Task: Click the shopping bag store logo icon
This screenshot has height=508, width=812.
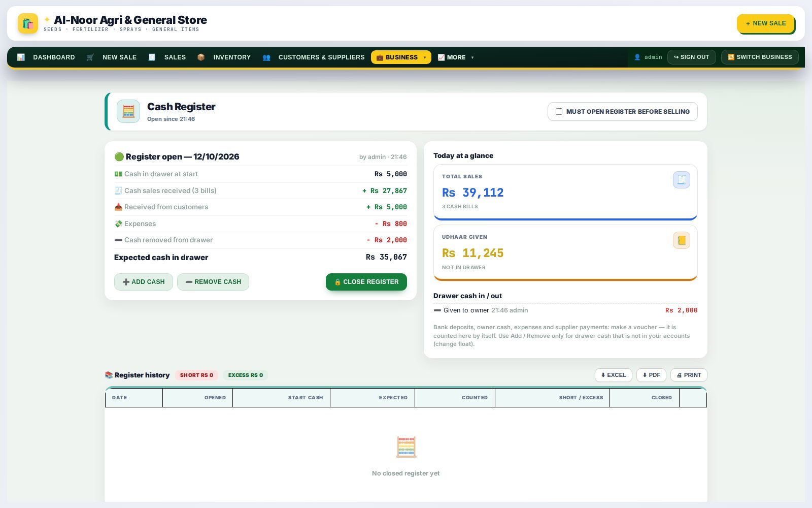Action: click(28, 23)
